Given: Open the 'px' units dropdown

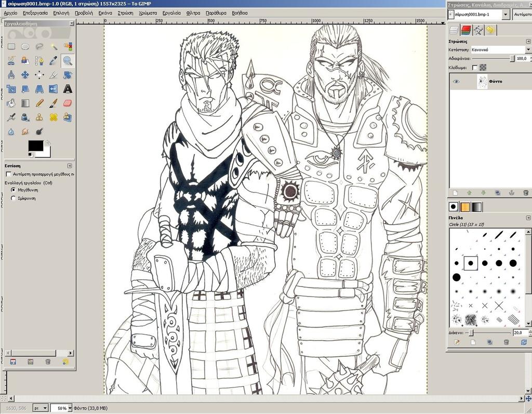Looking at the screenshot, I should [41, 408].
